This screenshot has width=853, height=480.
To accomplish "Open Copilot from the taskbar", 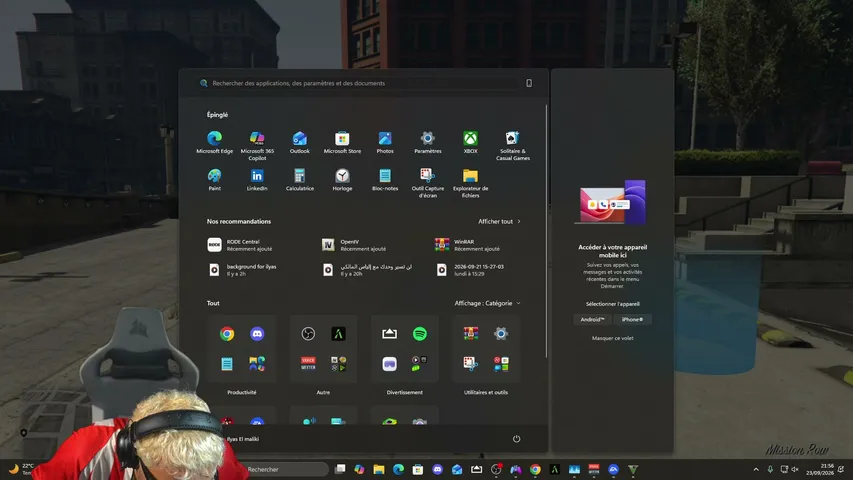I will [359, 469].
